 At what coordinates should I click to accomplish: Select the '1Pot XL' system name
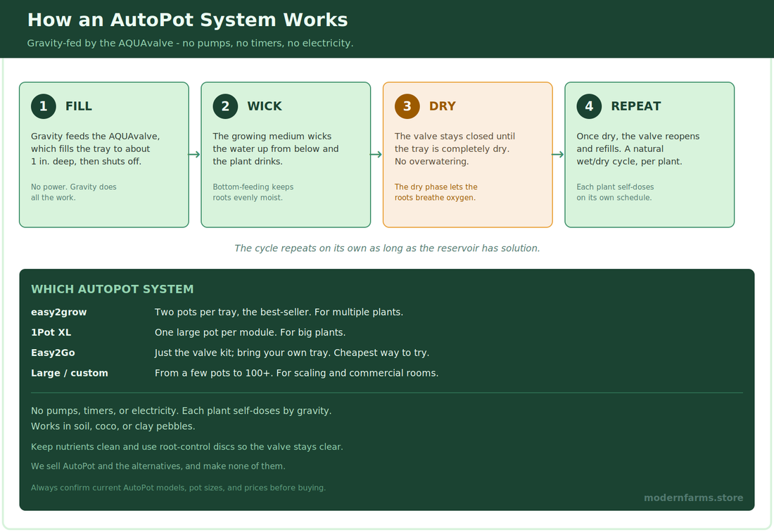coord(51,332)
